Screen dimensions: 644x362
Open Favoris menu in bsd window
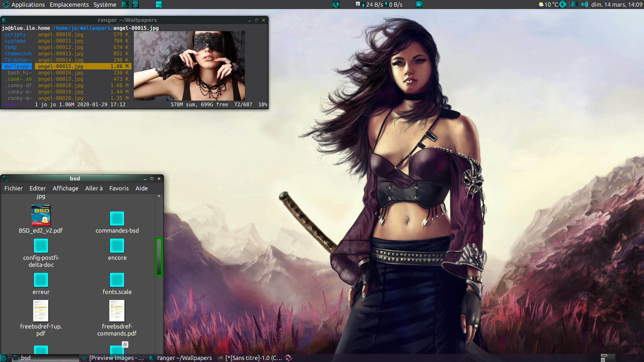click(x=119, y=188)
